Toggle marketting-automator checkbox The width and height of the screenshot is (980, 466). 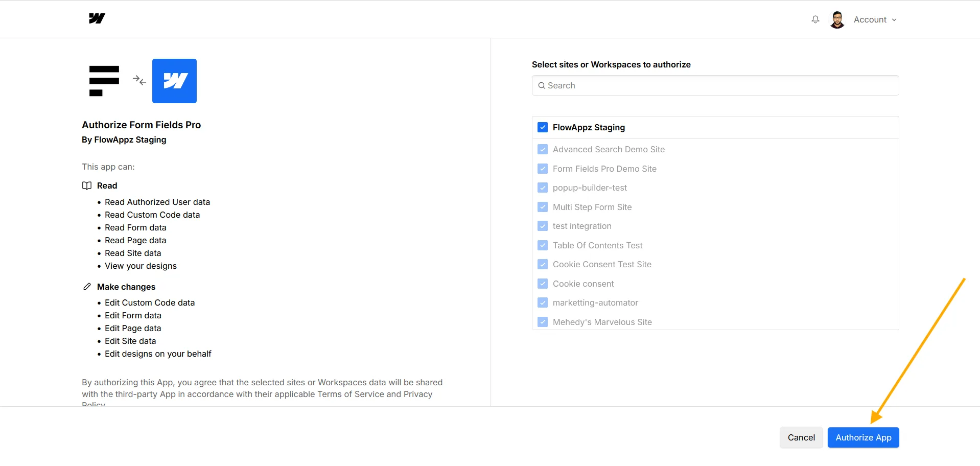(543, 302)
